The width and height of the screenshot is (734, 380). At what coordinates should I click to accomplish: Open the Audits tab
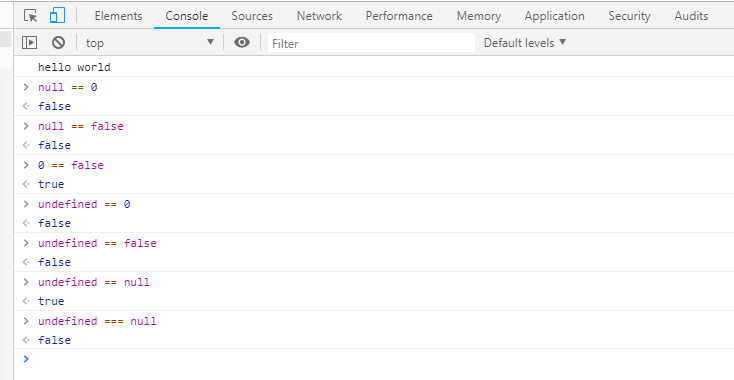[x=691, y=16]
